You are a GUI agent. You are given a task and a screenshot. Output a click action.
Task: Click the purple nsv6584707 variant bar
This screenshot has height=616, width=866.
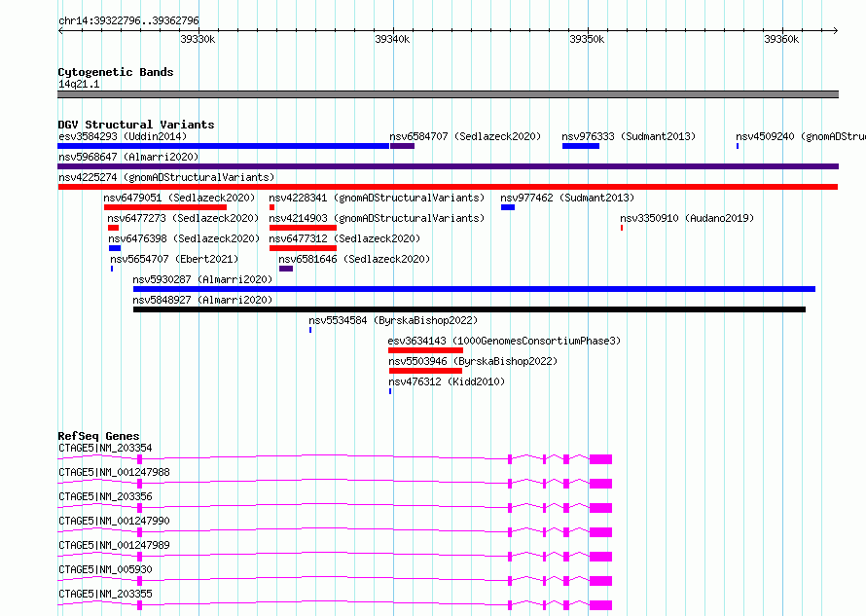402,146
